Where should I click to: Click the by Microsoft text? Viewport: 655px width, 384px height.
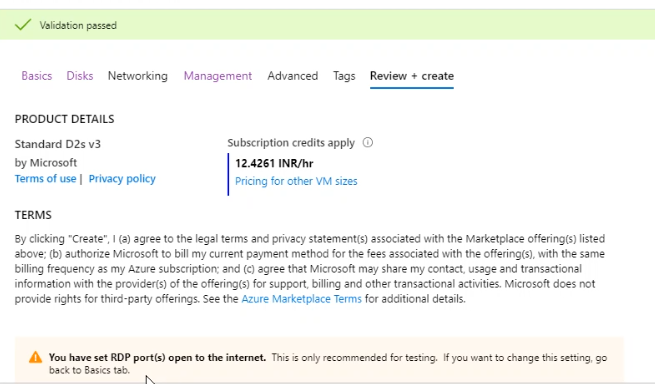(46, 163)
